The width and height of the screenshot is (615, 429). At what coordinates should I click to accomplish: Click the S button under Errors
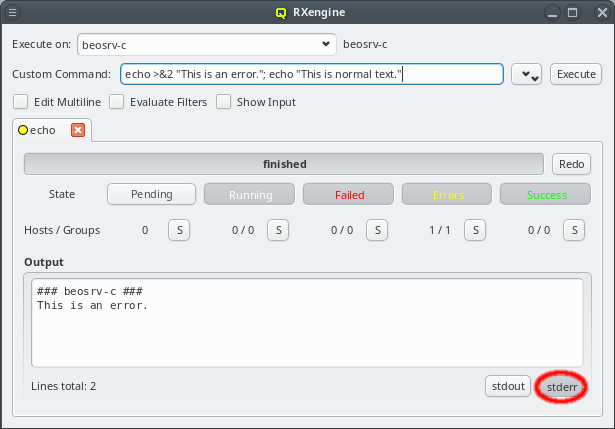coord(476,230)
